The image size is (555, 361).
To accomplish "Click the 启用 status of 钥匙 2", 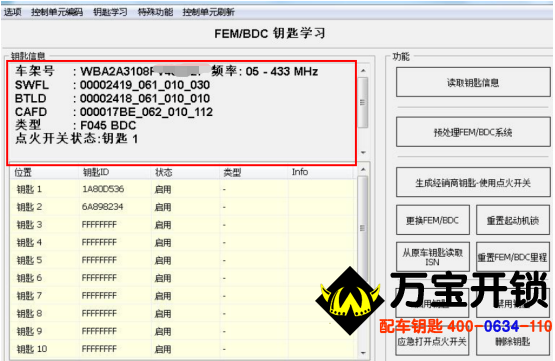I will [163, 207].
